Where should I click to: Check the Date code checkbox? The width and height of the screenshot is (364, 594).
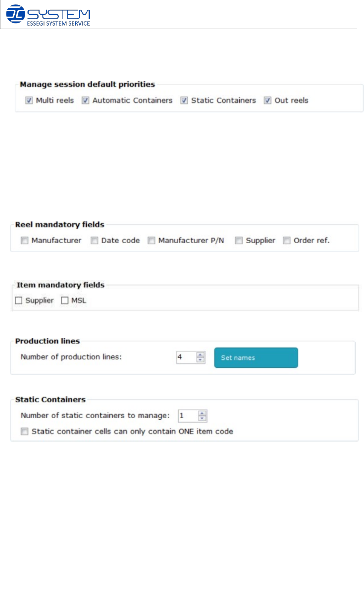[95, 241]
